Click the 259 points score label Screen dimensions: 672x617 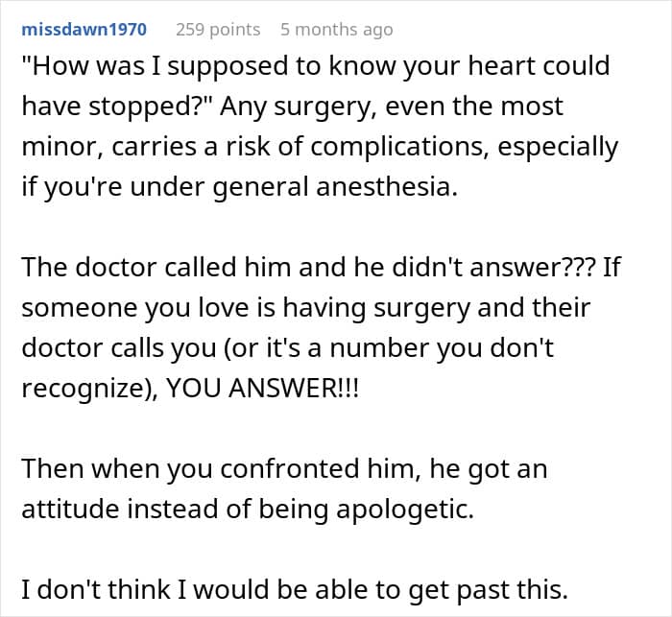218,30
